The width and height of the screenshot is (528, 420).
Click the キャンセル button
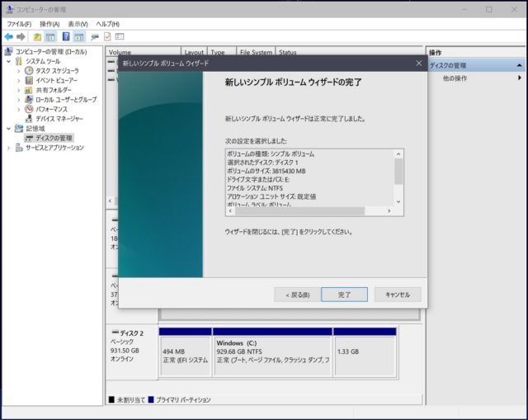398,295
